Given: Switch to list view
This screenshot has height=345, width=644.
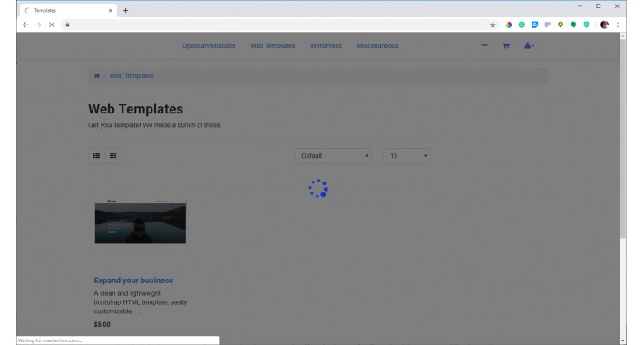Looking at the screenshot, I should 96,156.
